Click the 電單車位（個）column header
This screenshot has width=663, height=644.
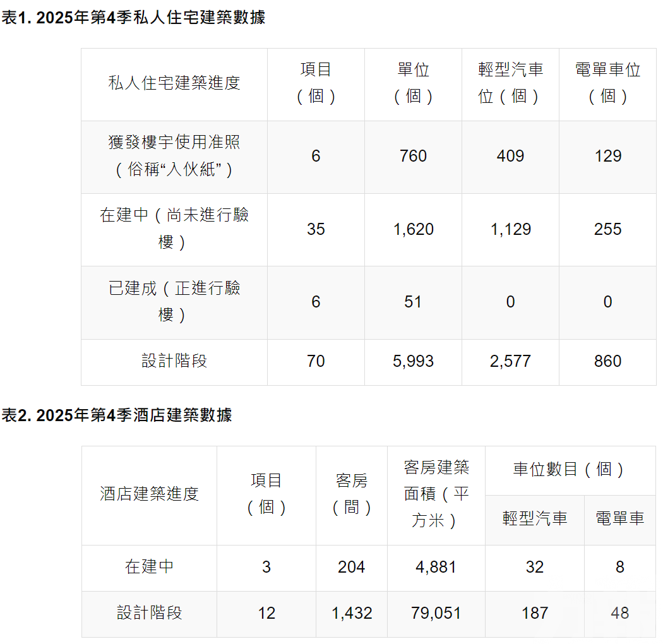(607, 83)
